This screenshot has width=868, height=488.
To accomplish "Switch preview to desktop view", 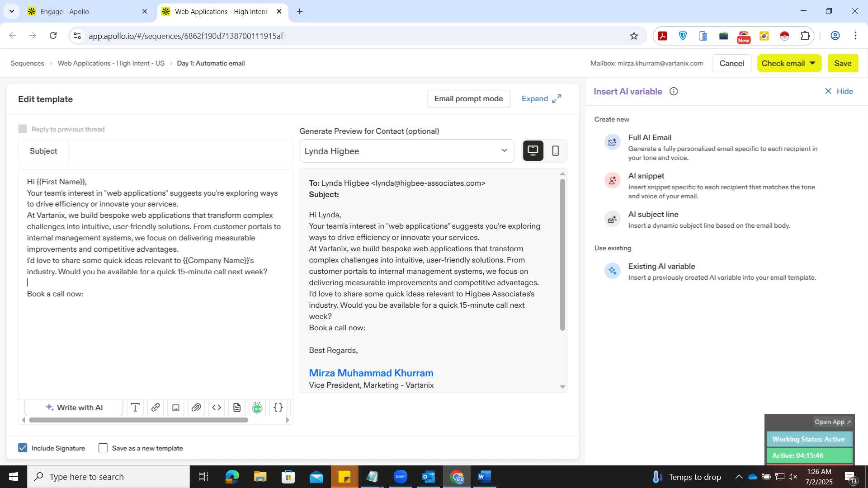I will tap(533, 150).
